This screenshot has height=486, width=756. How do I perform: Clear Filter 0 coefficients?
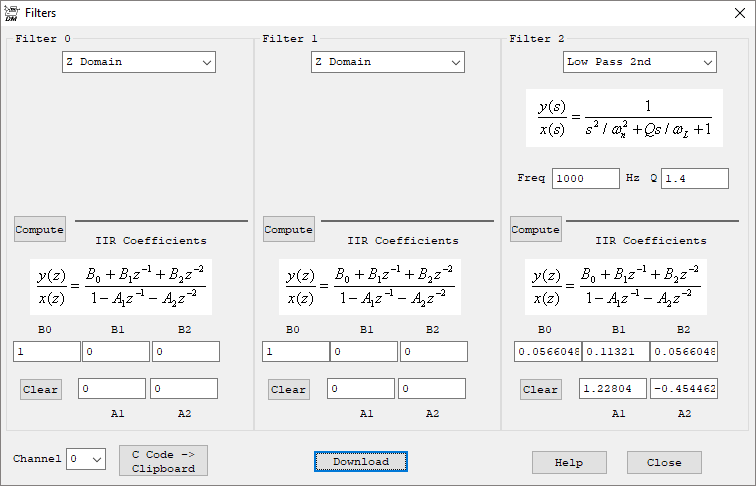41,389
